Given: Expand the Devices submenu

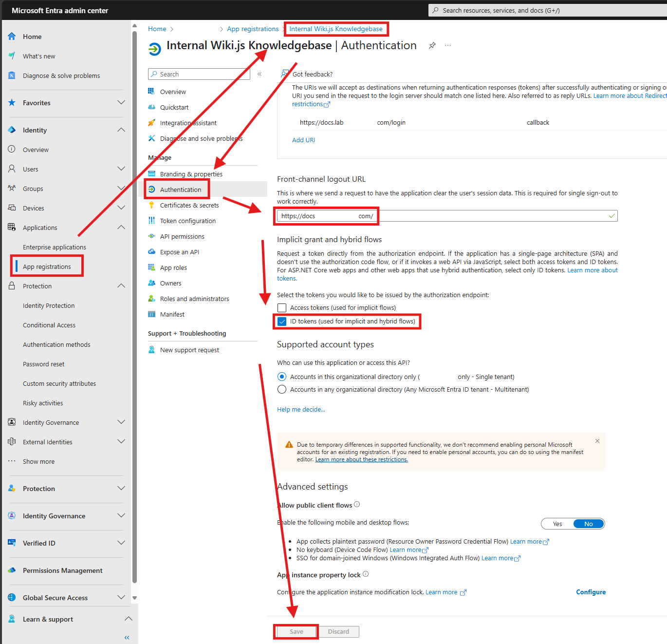Looking at the screenshot, I should 121,208.
